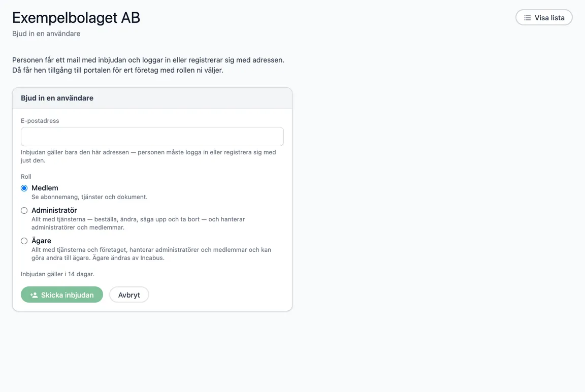
Task: Cancel with the Avbryt button
Action: point(129,295)
